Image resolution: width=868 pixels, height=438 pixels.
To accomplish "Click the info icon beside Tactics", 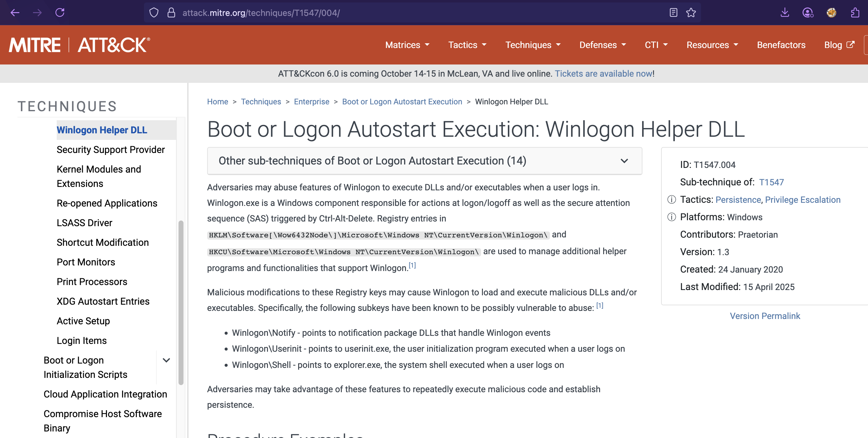I will pos(671,200).
